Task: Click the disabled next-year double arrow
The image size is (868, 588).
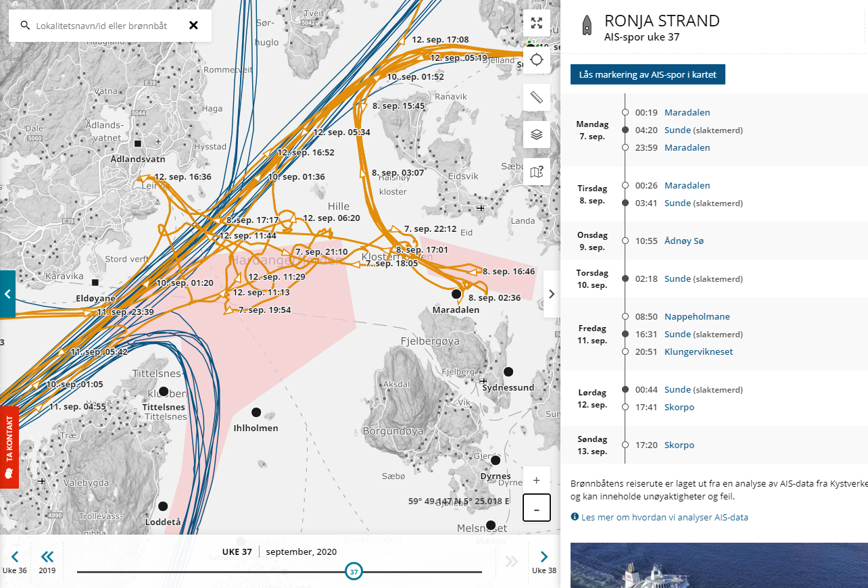Action: (511, 561)
